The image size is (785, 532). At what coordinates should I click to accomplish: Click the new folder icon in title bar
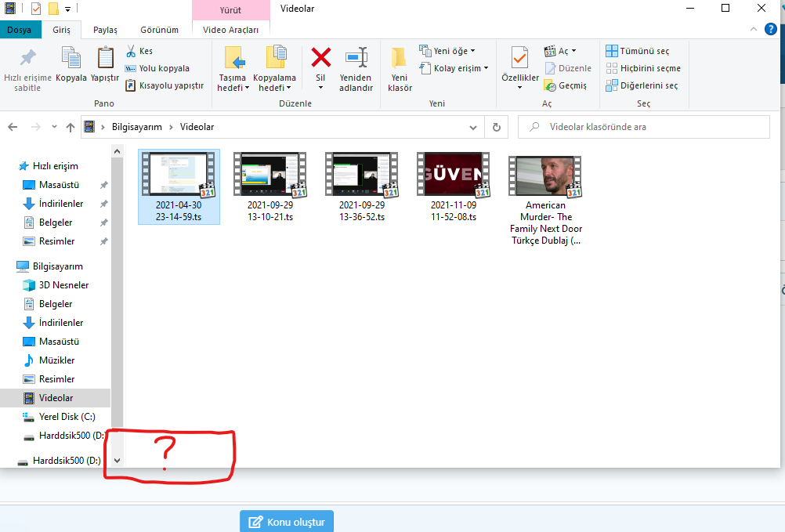53,9
